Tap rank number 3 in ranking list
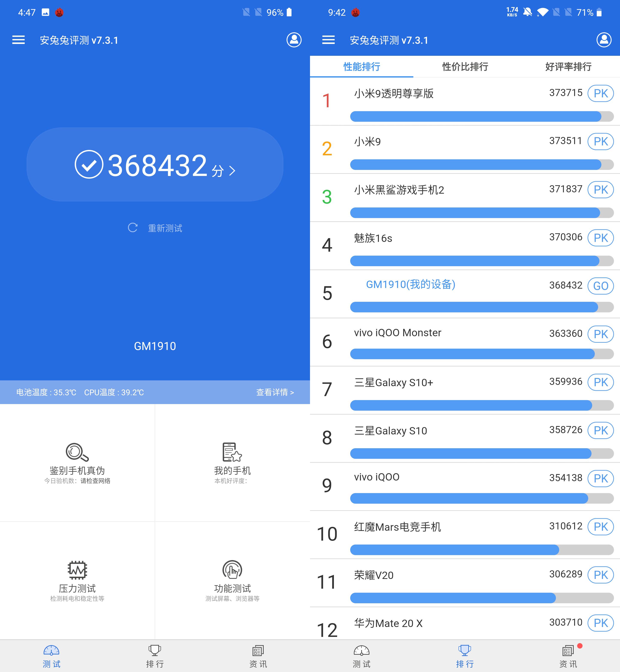 tap(327, 197)
